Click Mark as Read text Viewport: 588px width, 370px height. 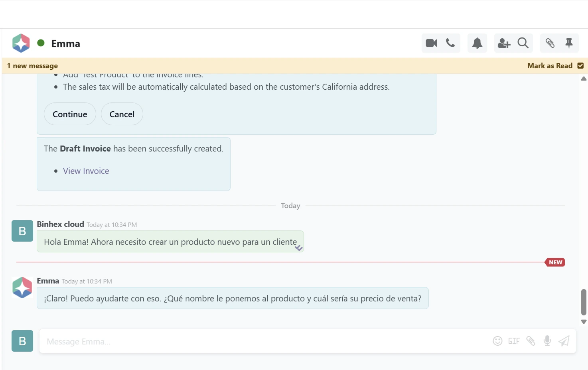550,66
